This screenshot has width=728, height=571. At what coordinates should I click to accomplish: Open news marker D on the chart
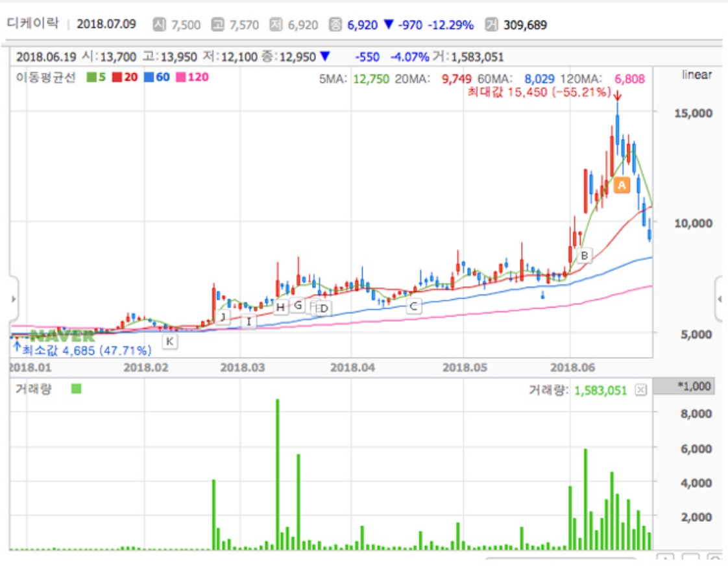pyautogui.click(x=324, y=308)
